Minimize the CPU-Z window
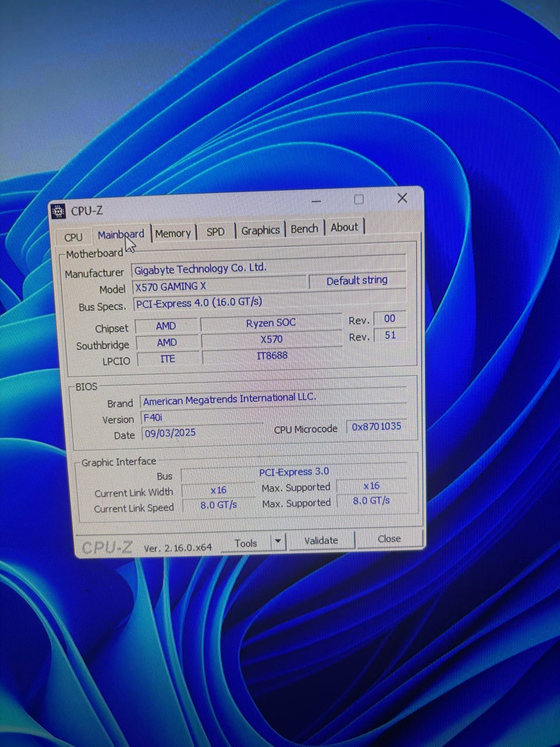 316,201
